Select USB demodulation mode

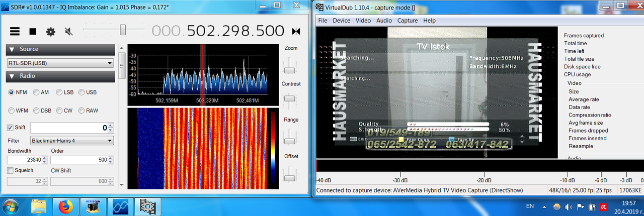click(88, 92)
